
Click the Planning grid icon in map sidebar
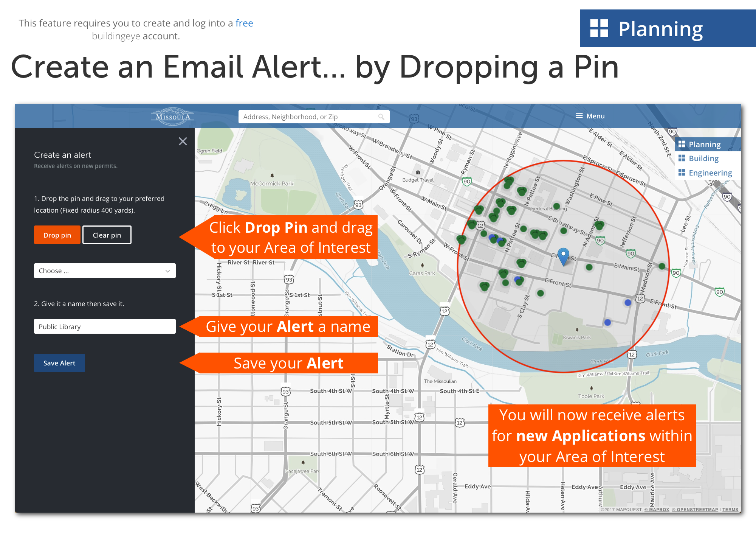click(x=682, y=144)
